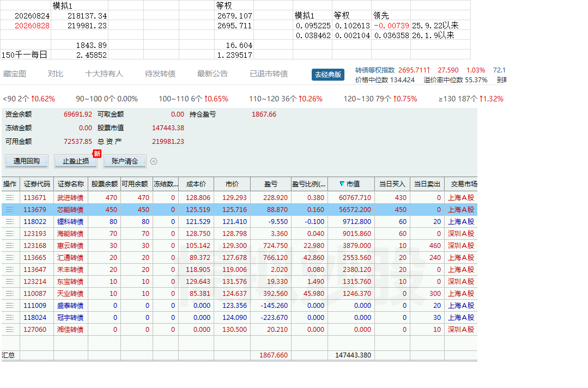This screenshot has width=588, height=388.
Task: Open row menu icon for 惠云转债
Action: (10, 246)
